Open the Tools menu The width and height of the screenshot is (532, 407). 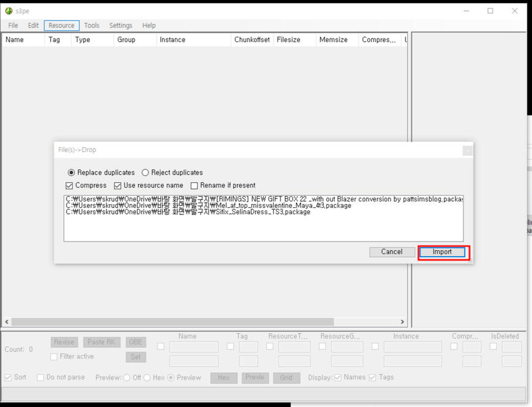92,26
